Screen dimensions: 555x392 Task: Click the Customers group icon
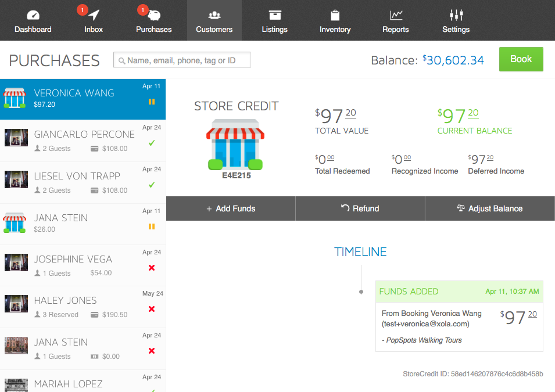[x=214, y=15]
